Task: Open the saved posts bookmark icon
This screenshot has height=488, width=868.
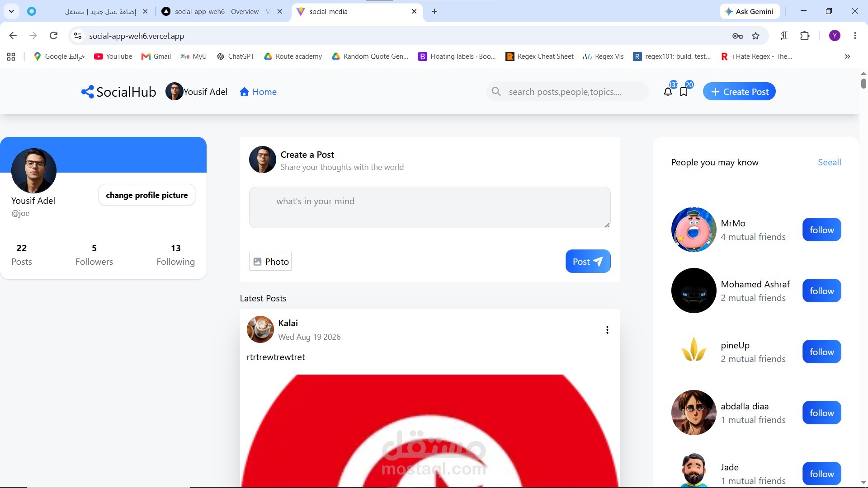Action: (x=684, y=92)
